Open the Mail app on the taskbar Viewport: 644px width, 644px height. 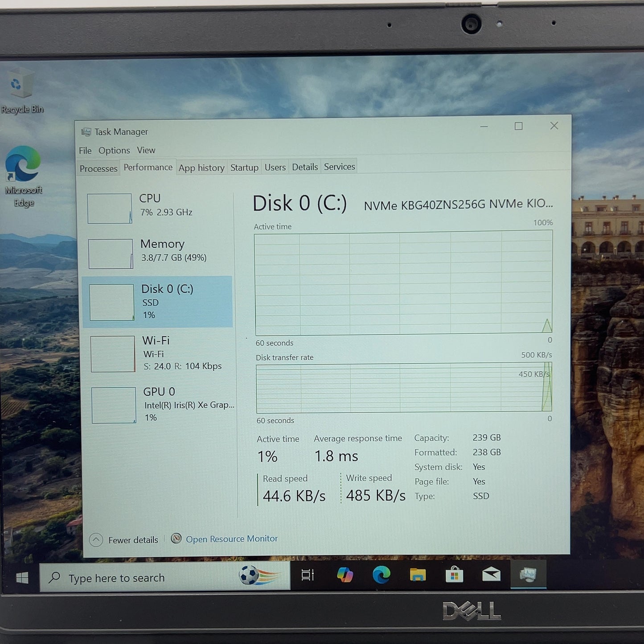coord(491,574)
